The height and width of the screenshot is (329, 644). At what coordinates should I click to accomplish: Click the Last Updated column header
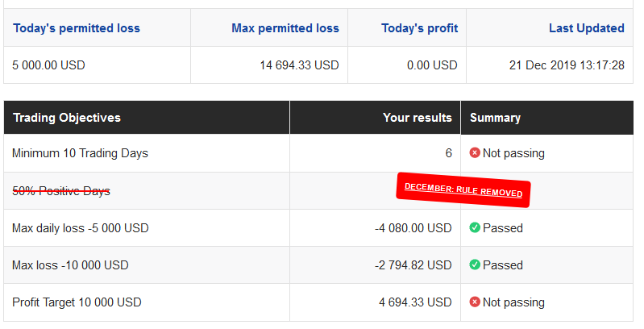[x=586, y=28]
